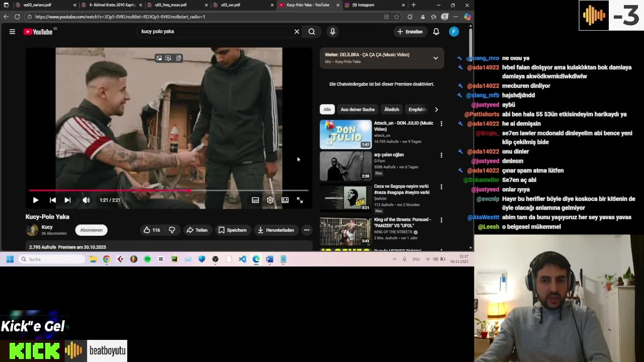Click the Teilen share button
This screenshot has height=362, width=644.
click(197, 230)
